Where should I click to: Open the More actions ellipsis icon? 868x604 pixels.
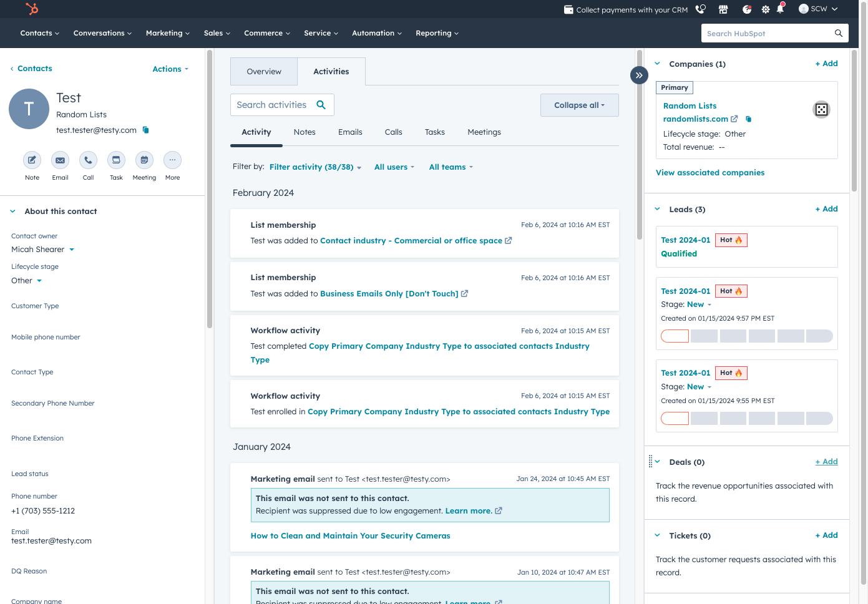pos(172,160)
